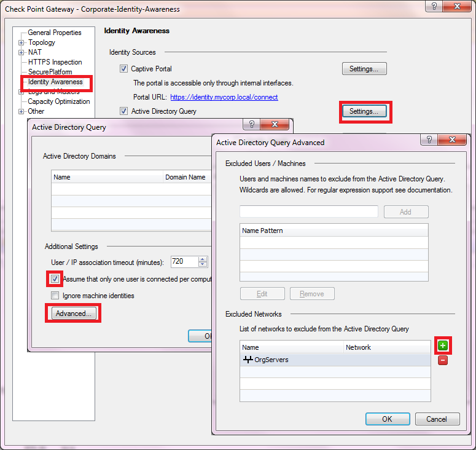Open the portal URL identity.mycorp.local link

(x=224, y=97)
